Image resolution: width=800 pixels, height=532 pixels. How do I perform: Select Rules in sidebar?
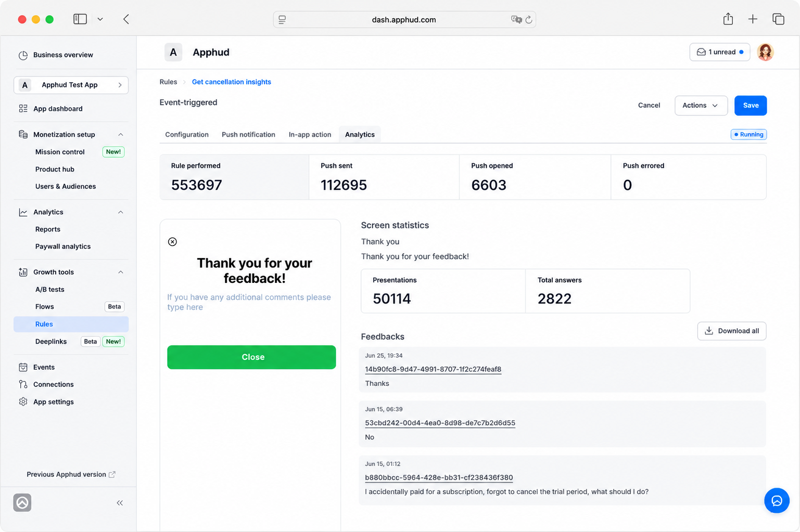(x=71, y=324)
